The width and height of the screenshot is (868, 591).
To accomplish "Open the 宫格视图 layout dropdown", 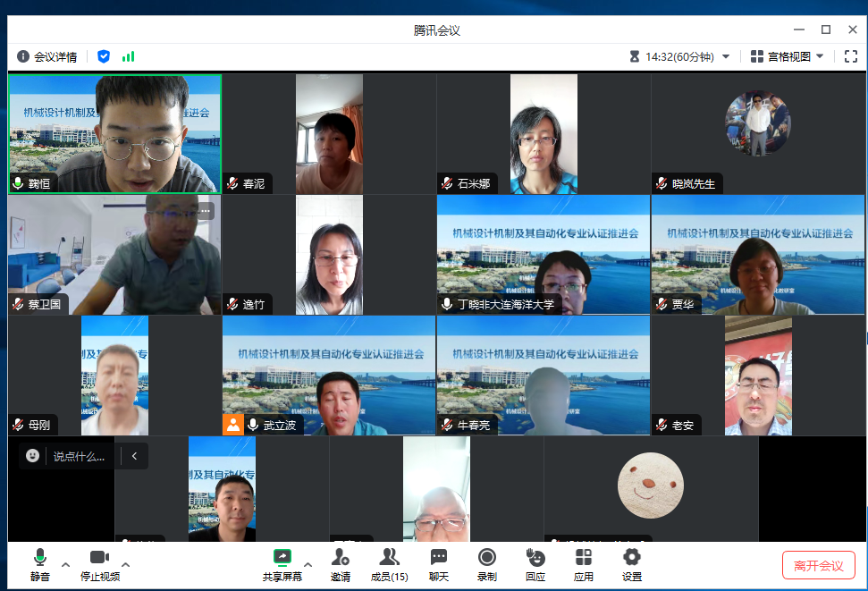I will coord(787,56).
